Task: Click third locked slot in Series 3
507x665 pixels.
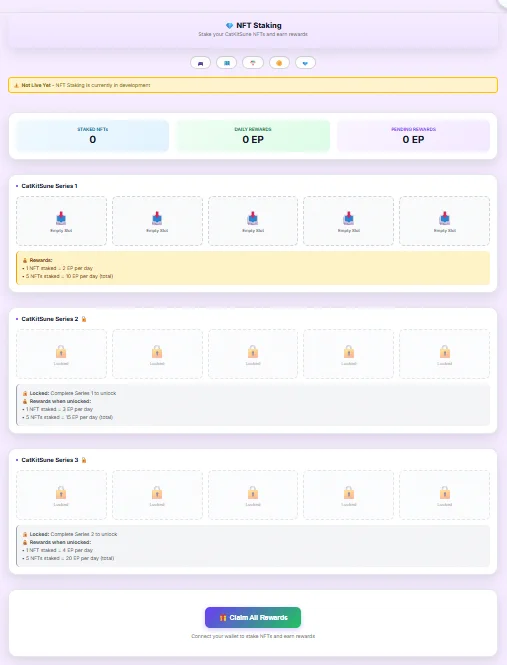Action: coord(253,495)
